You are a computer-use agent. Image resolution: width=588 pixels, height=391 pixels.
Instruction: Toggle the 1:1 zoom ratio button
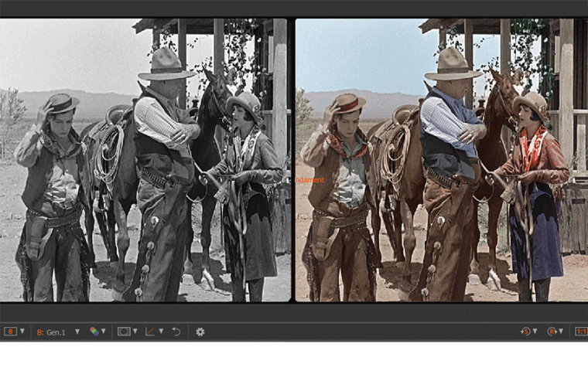580,331
